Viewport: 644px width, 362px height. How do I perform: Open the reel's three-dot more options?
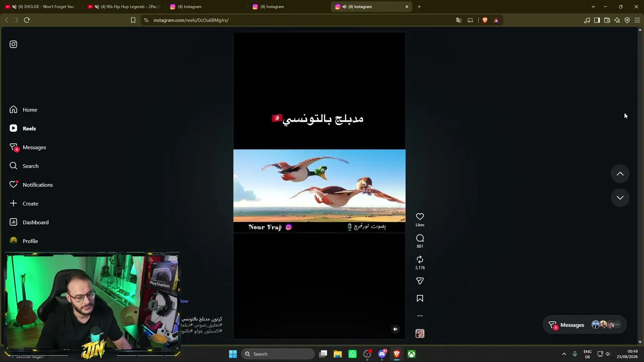420,316
